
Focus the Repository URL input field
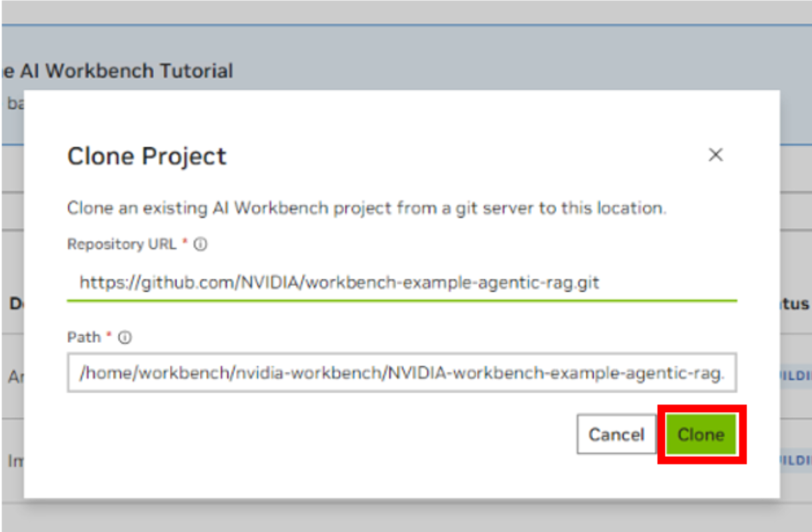click(x=401, y=283)
